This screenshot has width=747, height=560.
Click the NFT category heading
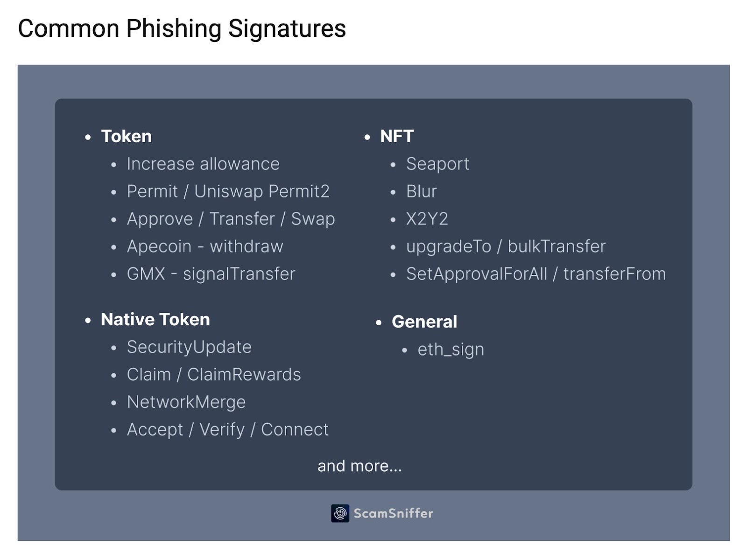click(396, 136)
